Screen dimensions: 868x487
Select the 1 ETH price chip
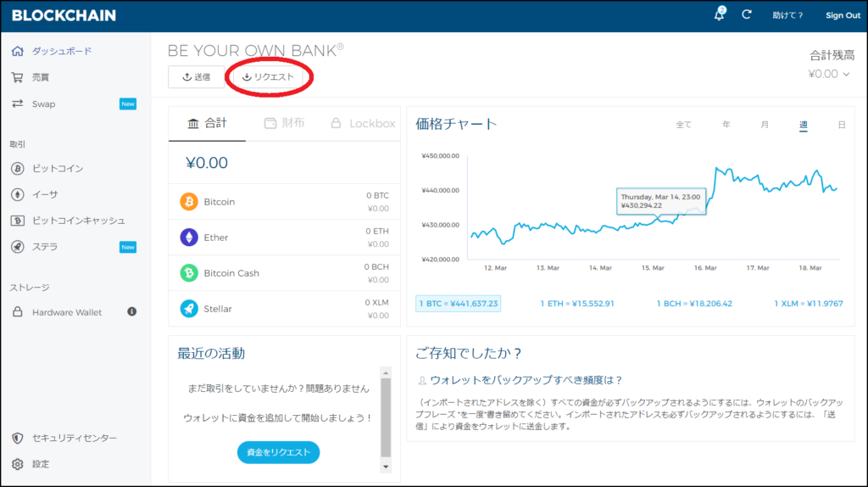click(576, 304)
